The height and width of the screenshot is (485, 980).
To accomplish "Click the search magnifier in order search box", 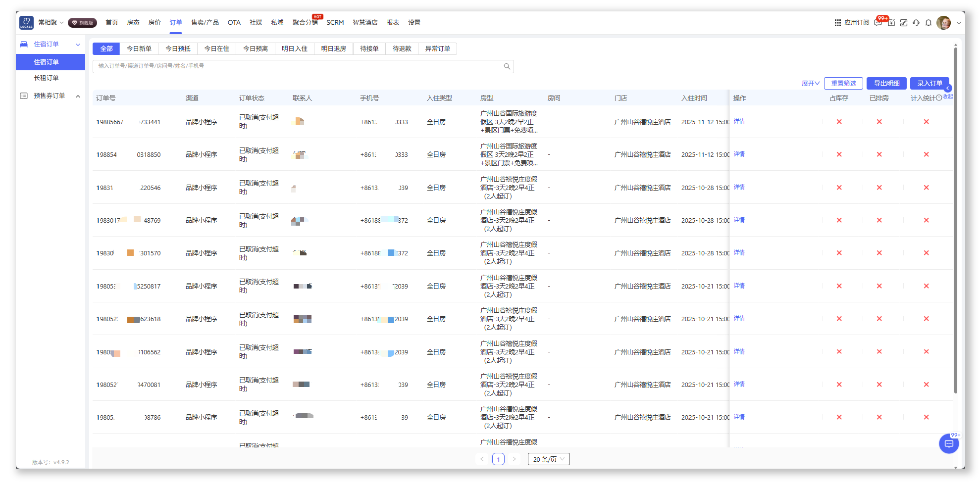I will tap(507, 66).
